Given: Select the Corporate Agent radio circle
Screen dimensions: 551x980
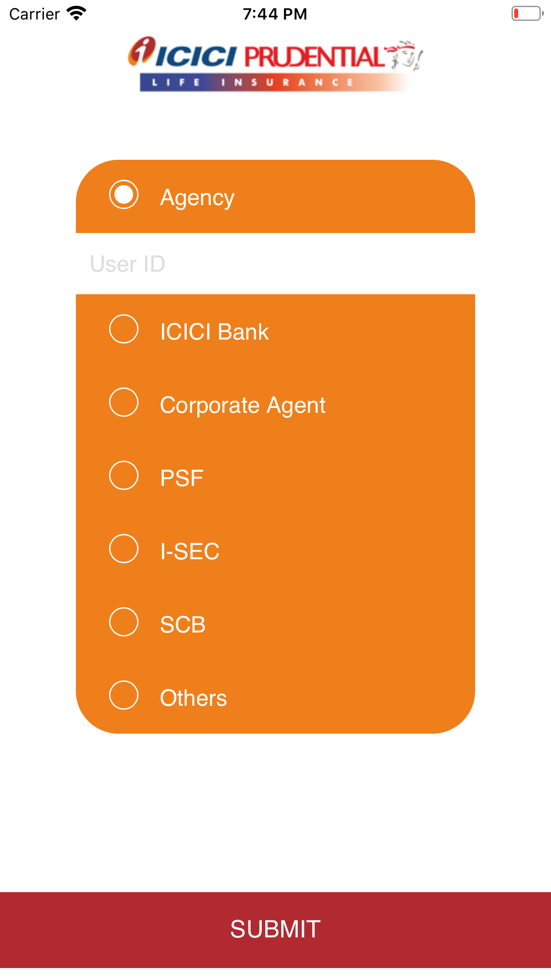Looking at the screenshot, I should pos(124,402).
